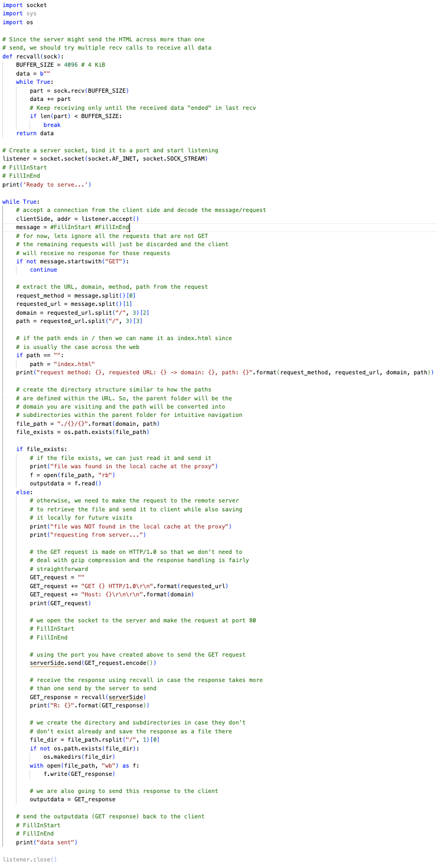The image size is (437, 868).
Task: Click the 'message = #FillInStart #FillInEnd' line
Action: (73, 227)
